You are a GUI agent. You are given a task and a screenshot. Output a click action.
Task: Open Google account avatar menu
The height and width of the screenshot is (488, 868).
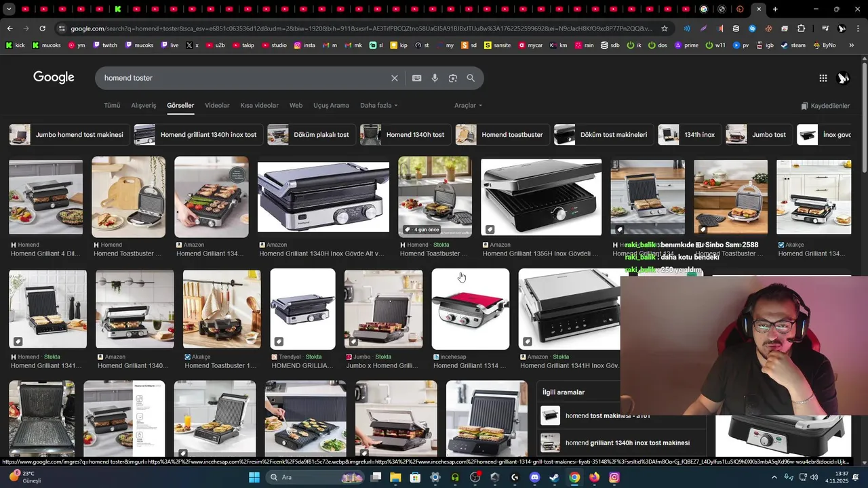tap(843, 78)
